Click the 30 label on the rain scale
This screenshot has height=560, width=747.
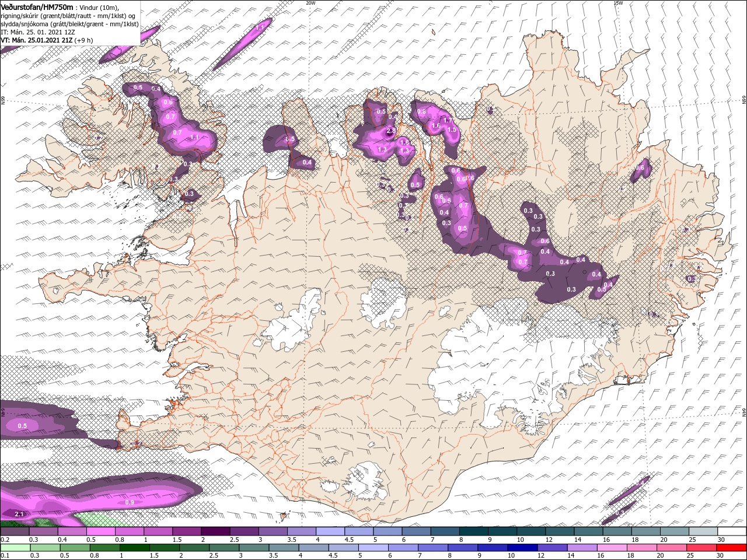(720, 555)
